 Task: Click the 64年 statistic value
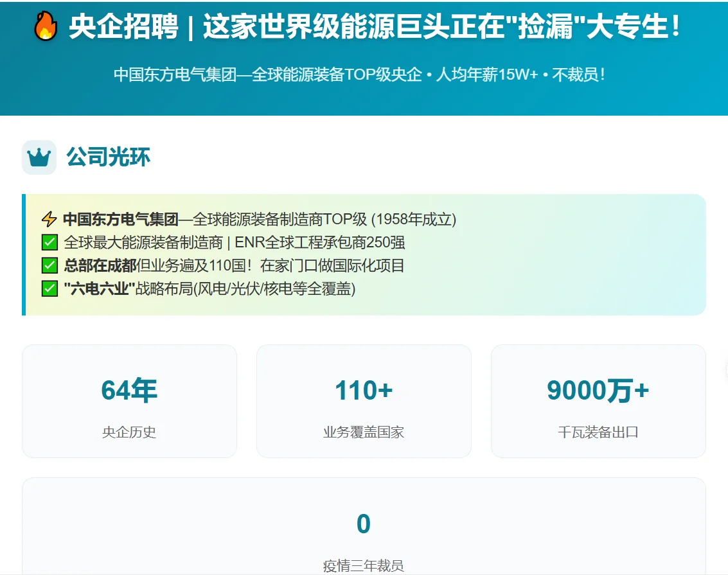[130, 390]
